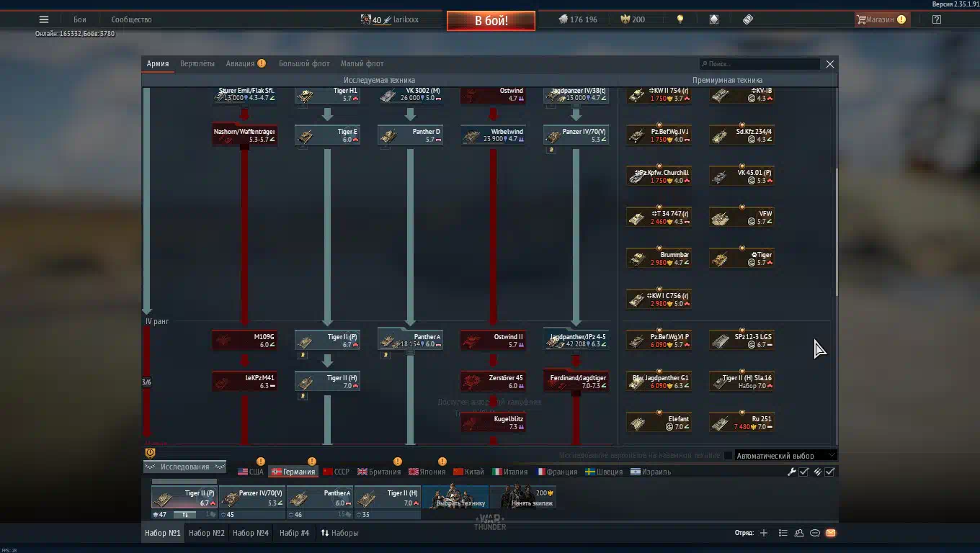Image resolution: width=980 pixels, height=553 pixels.
Task: Select the США nation tab
Action: pos(250,472)
